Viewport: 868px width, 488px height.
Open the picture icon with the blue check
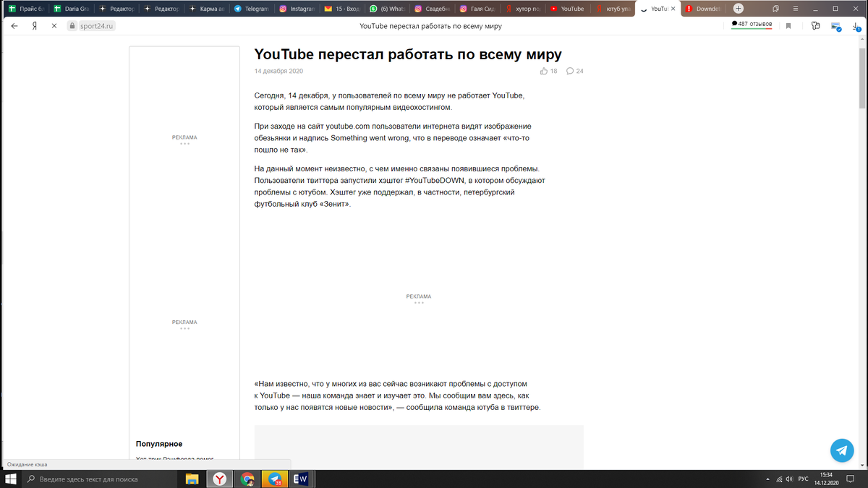tap(836, 26)
